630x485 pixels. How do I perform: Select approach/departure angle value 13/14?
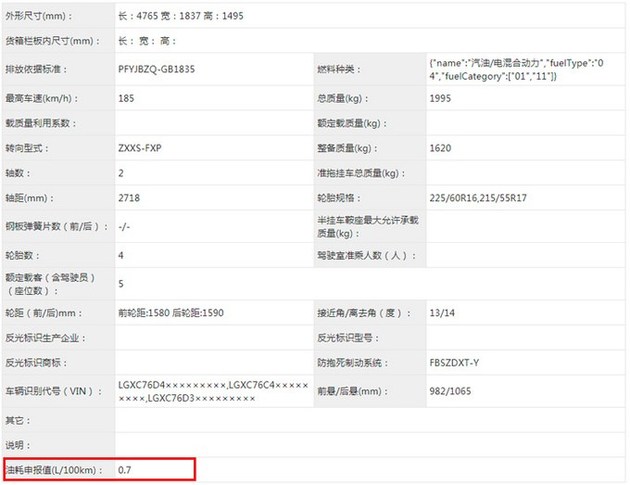(x=442, y=313)
